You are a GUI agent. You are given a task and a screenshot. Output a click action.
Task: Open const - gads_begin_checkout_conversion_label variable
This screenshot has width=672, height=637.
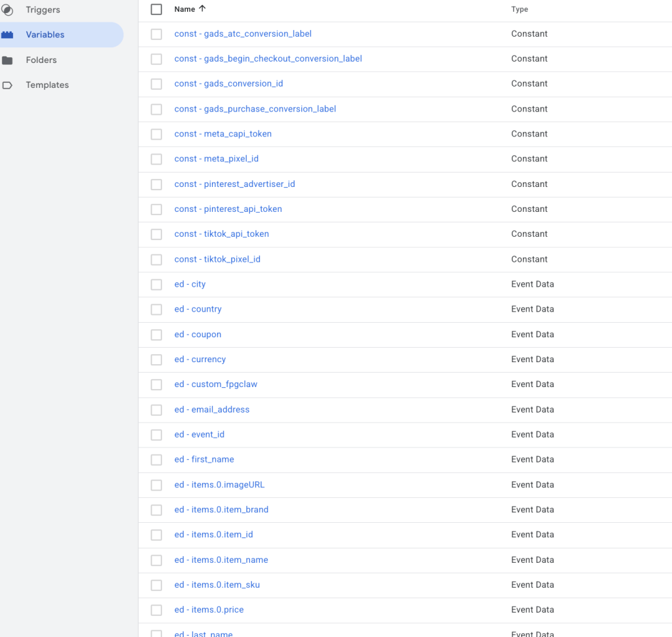click(x=268, y=58)
